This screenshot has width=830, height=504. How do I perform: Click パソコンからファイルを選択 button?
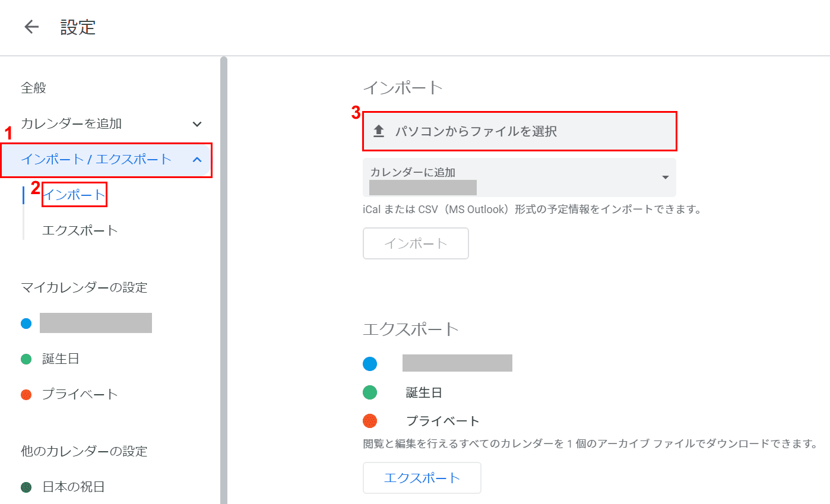[519, 131]
